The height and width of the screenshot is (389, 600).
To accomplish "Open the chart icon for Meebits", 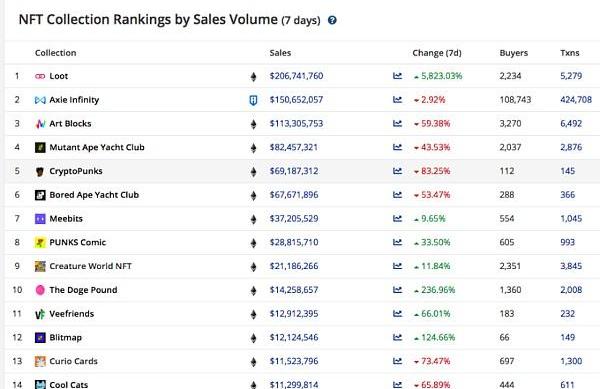I will tap(398, 218).
